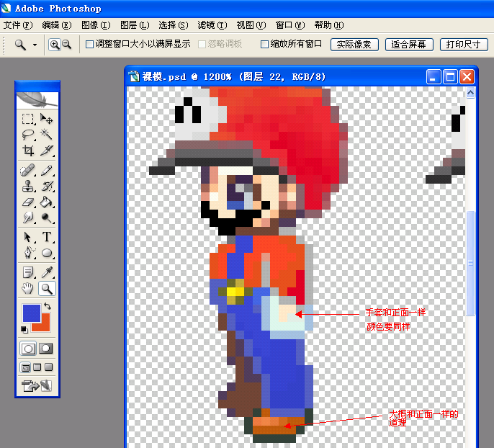Select the Clone Stamp tool
The height and width of the screenshot is (448, 494).
[27, 187]
